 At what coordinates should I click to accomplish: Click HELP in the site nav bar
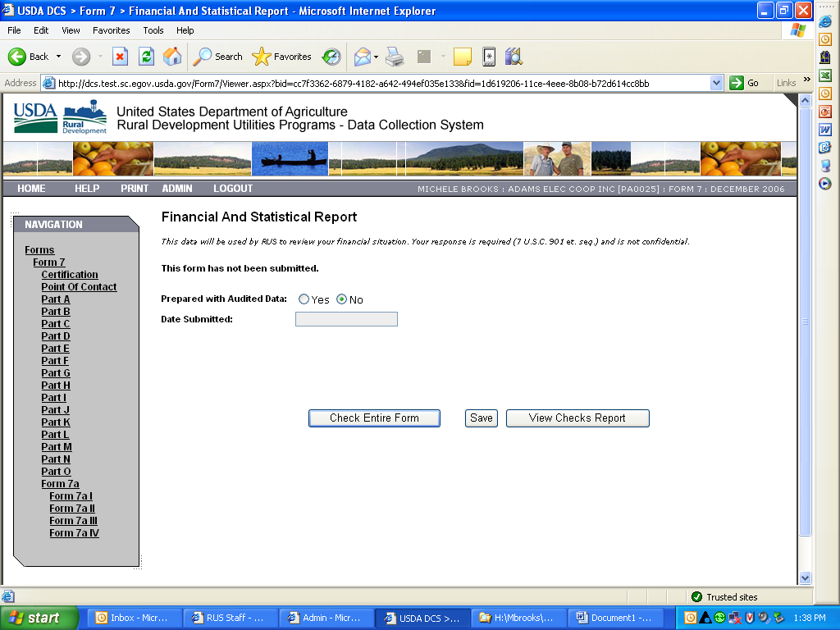[x=87, y=189]
